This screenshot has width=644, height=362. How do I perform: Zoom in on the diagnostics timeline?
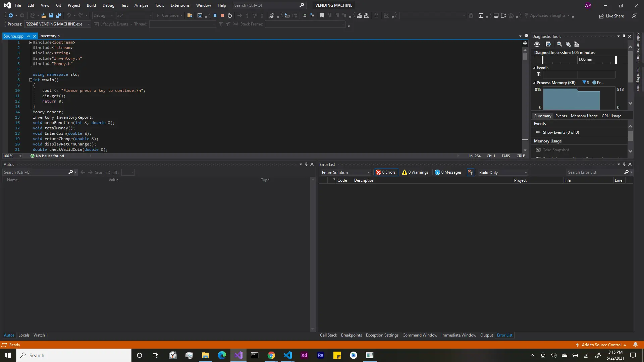[x=559, y=44]
